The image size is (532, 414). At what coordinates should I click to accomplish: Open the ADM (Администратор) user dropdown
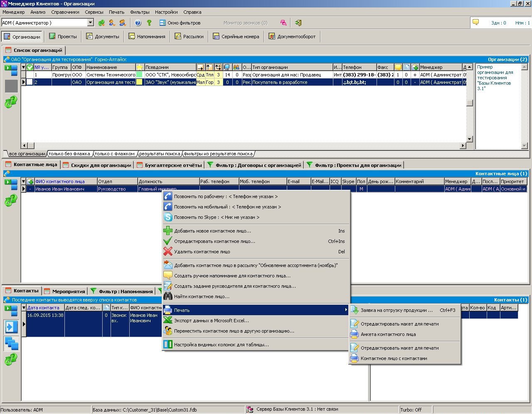(91, 23)
